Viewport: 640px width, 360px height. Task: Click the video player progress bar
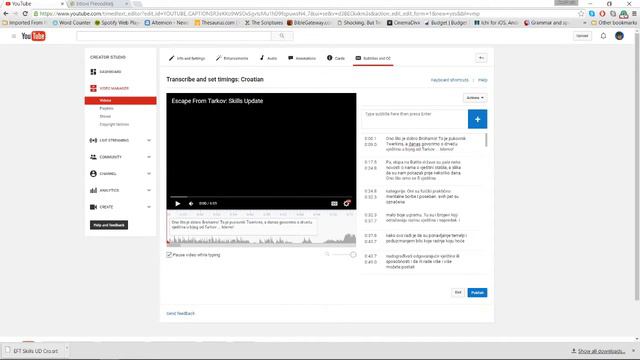pos(261,197)
